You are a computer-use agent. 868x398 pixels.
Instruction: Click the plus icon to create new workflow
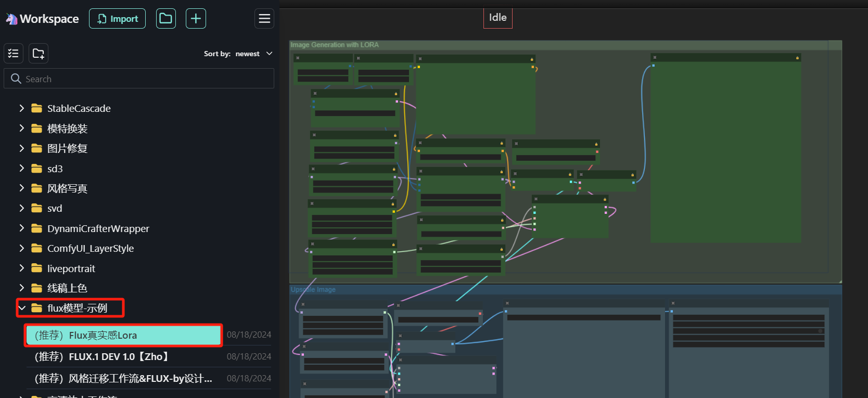pos(196,19)
